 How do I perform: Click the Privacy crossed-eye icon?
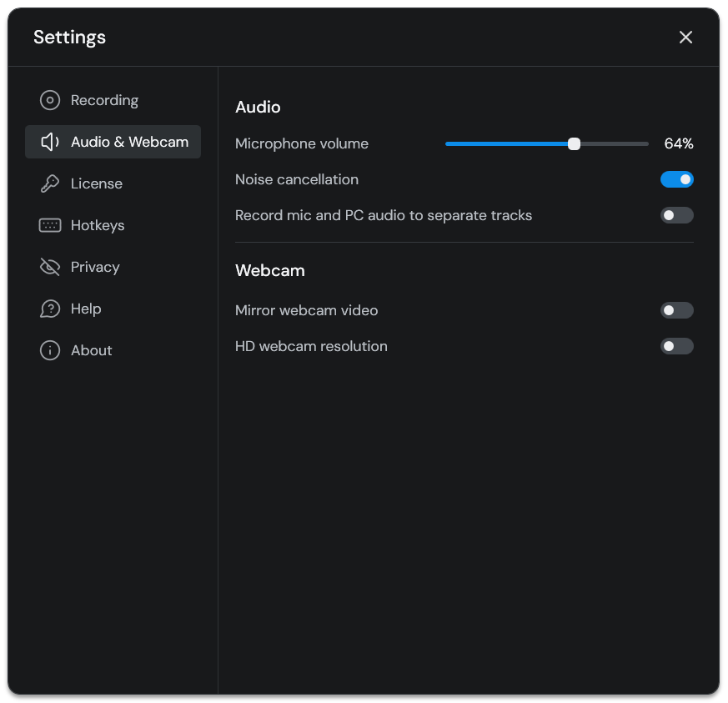click(x=50, y=267)
